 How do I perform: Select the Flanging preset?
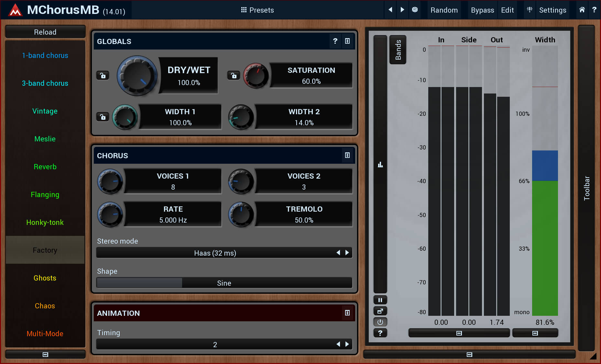coord(45,194)
